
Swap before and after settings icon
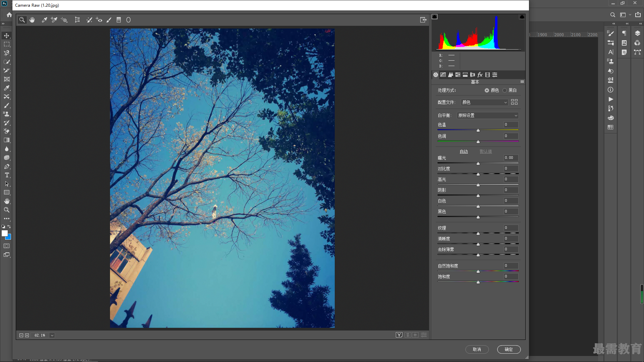408,335
